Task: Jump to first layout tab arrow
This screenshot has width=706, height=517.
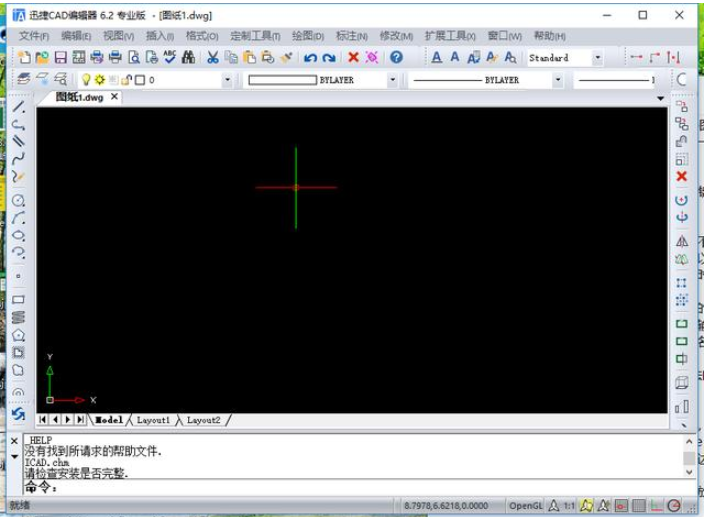Action: (42, 419)
